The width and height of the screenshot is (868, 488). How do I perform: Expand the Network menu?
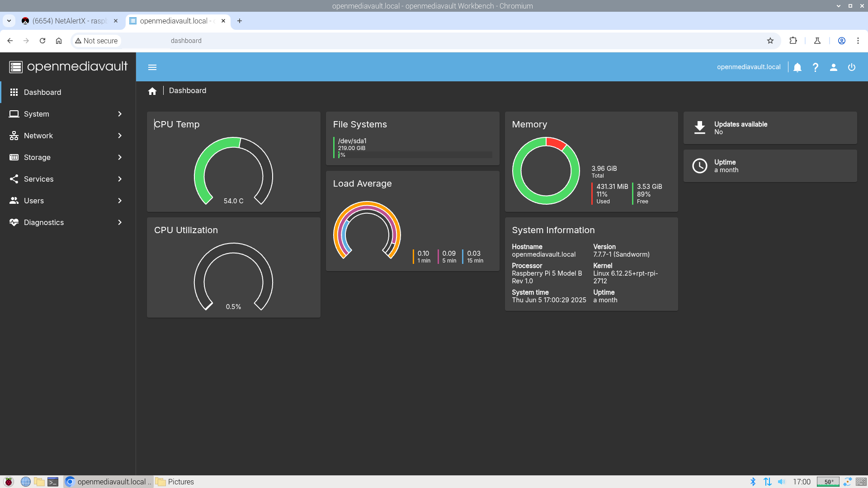point(68,136)
